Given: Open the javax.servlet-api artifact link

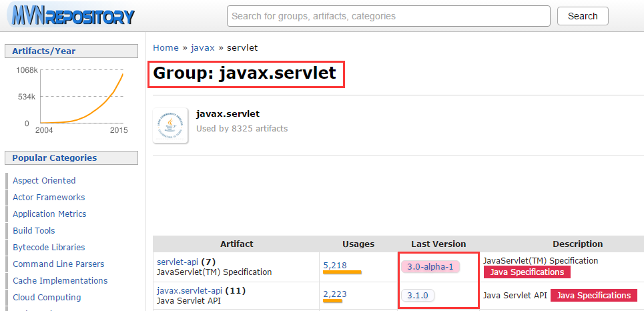Looking at the screenshot, I should click(x=190, y=291).
